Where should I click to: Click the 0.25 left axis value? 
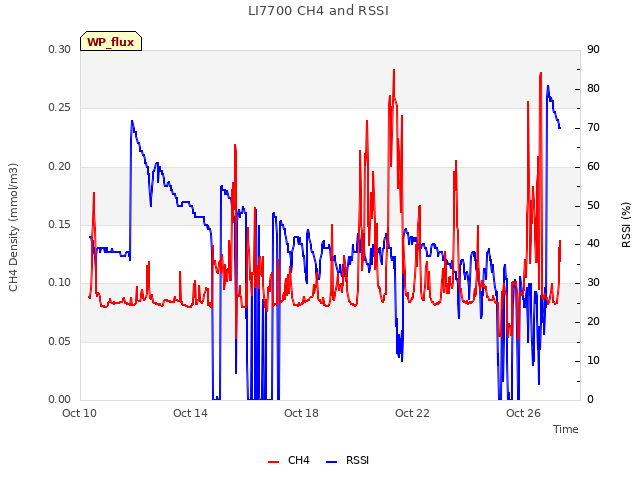coord(60,107)
